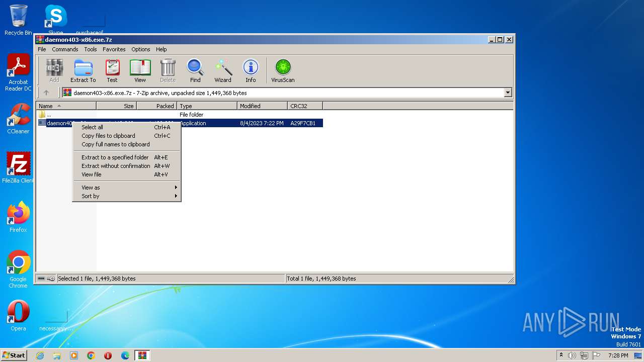The image size is (644, 362).
Task: Run VirusScan green bug icon
Action: pyautogui.click(x=283, y=70)
